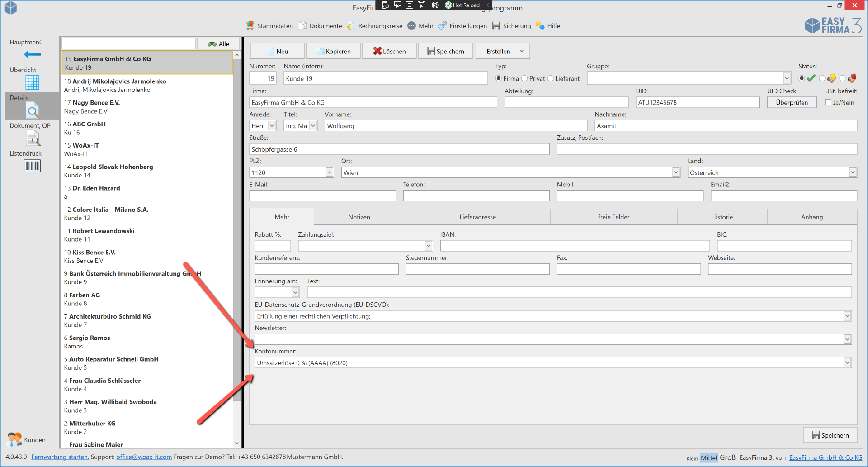The height and width of the screenshot is (467, 868).
Task: Click the Hauptmenü back arrow icon
Action: [32, 55]
